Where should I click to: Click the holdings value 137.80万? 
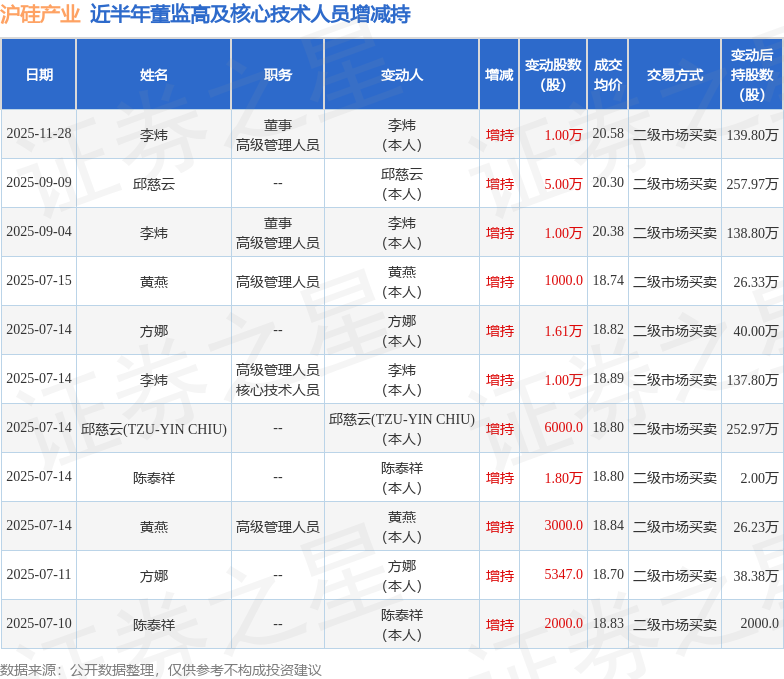coord(752,380)
